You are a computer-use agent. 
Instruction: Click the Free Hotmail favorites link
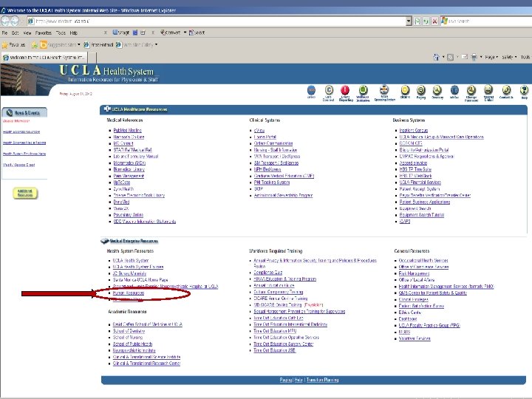pos(98,44)
